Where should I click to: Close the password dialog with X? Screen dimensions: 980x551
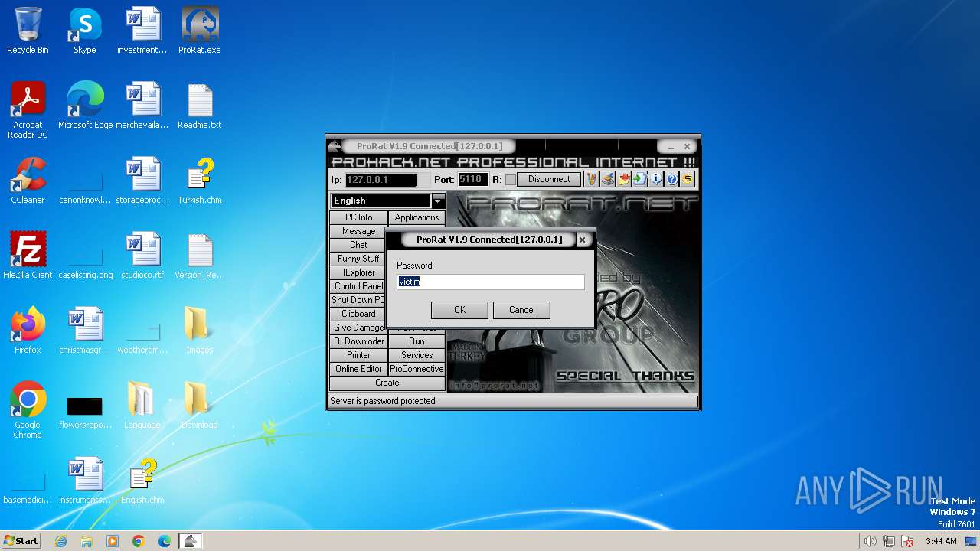582,240
